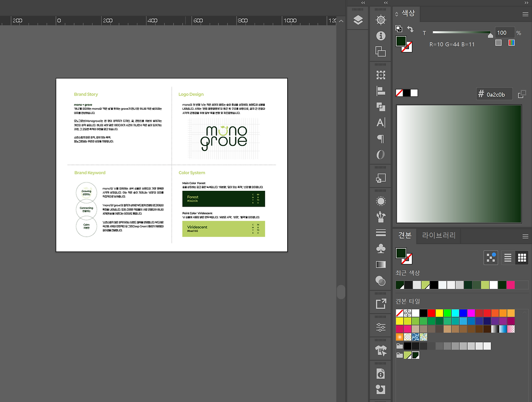The height and width of the screenshot is (402, 532).
Task: Activate the fill box in swatches panel
Action: [401, 253]
